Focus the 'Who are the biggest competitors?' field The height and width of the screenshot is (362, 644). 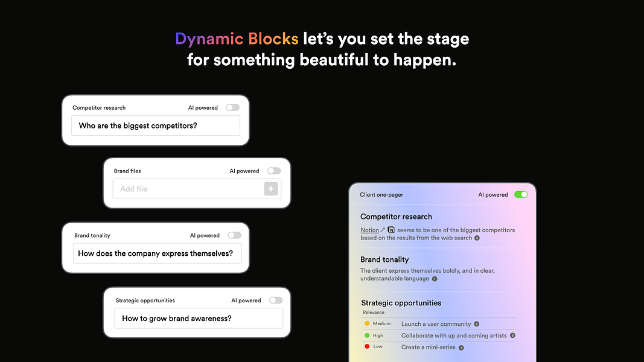[156, 125]
